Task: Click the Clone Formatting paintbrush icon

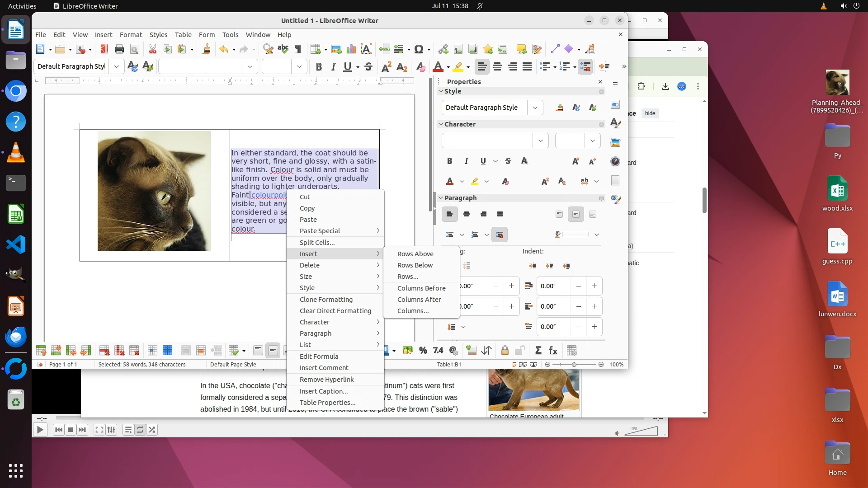Action: click(x=206, y=49)
